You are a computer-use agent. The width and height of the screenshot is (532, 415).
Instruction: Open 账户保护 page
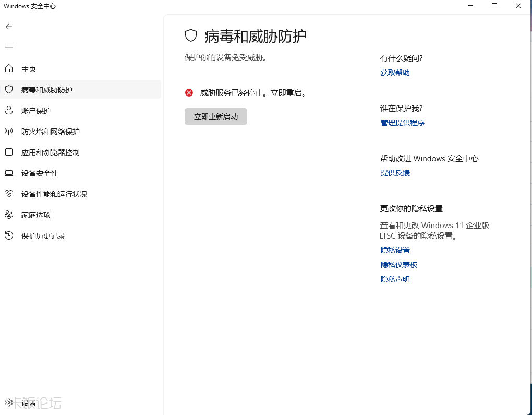coord(80,110)
